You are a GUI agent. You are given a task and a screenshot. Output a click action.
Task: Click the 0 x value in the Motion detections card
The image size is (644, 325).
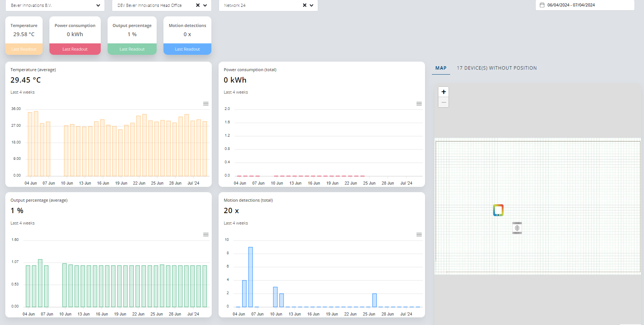pos(187,34)
